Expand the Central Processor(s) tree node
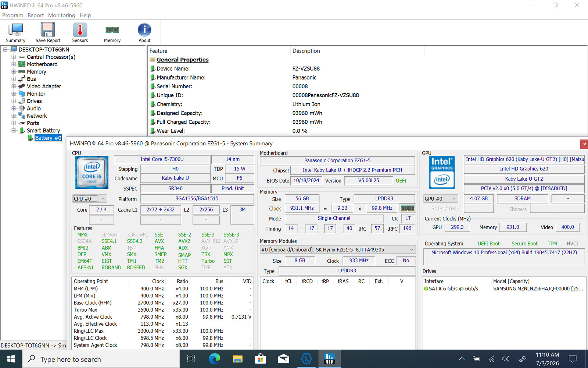588x368 pixels. tap(14, 57)
